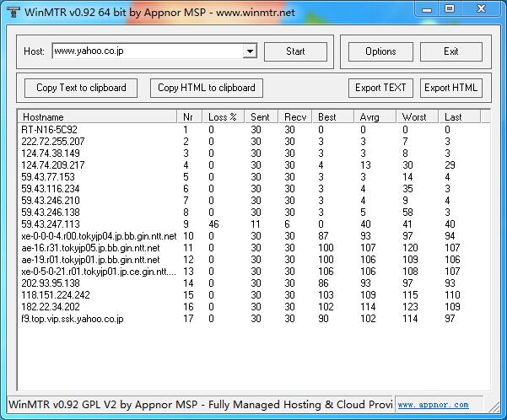This screenshot has width=507, height=420.
Task: Select the 202.93.95.138 hop
Action: coord(254,283)
